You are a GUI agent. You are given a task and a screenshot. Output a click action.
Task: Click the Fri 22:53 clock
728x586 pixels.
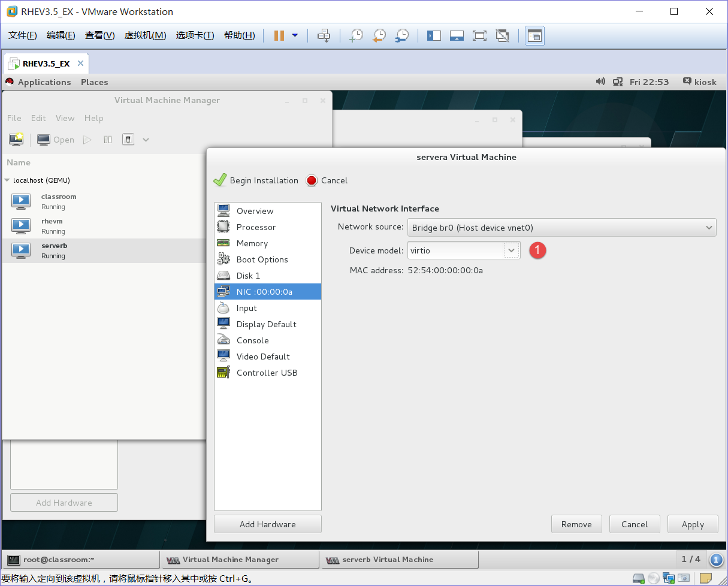pyautogui.click(x=649, y=82)
